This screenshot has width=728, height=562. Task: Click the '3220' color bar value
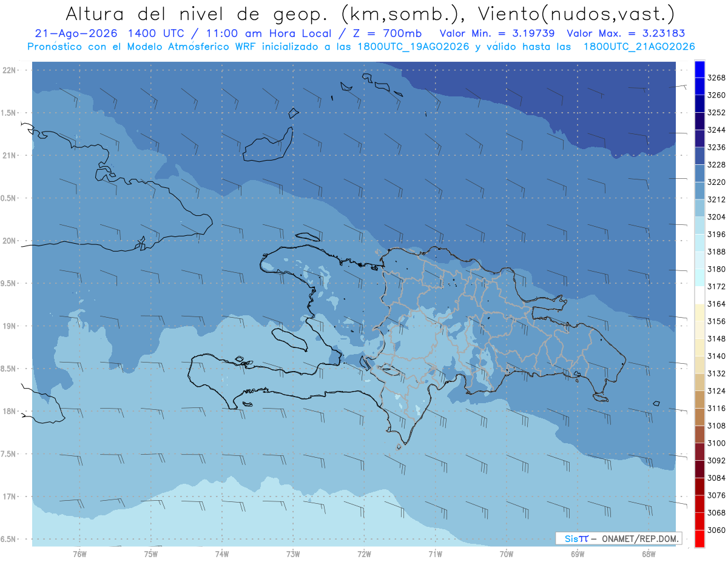click(x=716, y=182)
